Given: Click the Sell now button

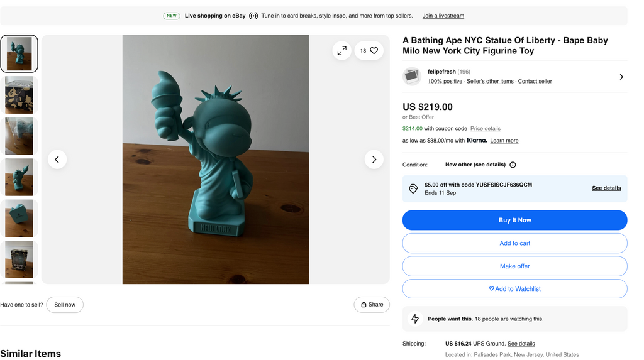Looking at the screenshot, I should click(x=65, y=305).
